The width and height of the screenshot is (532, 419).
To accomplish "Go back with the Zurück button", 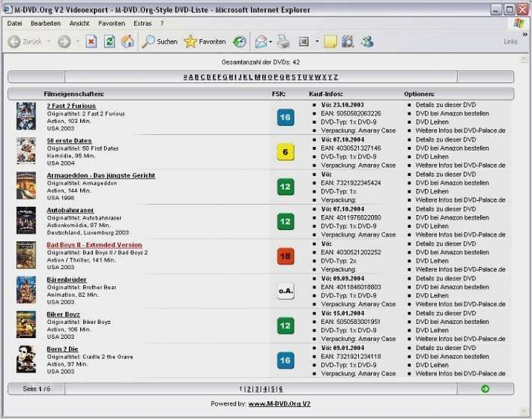I will (25, 42).
